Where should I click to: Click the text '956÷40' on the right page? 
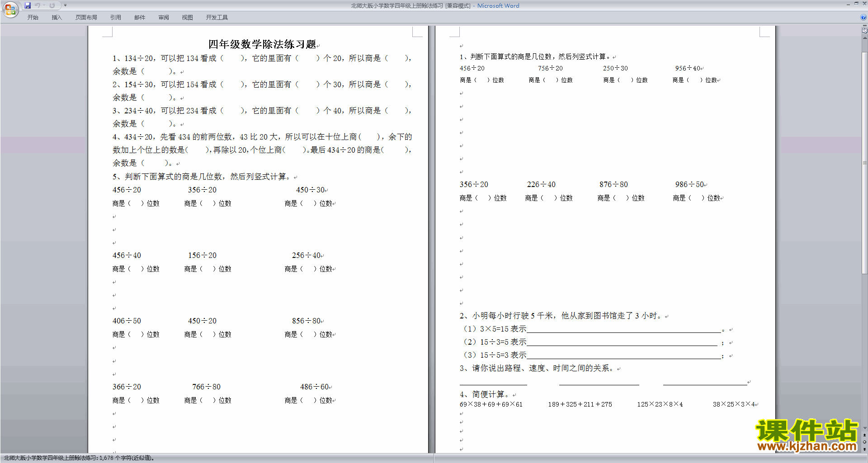click(x=688, y=68)
